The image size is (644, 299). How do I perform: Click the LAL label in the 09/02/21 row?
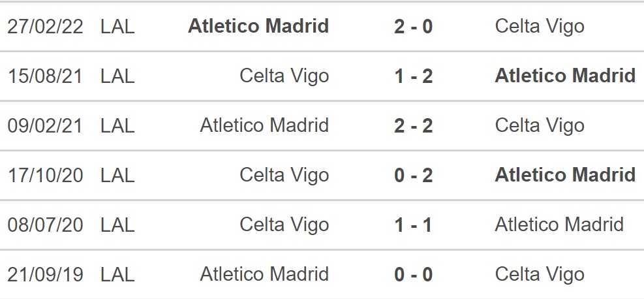click(x=117, y=126)
